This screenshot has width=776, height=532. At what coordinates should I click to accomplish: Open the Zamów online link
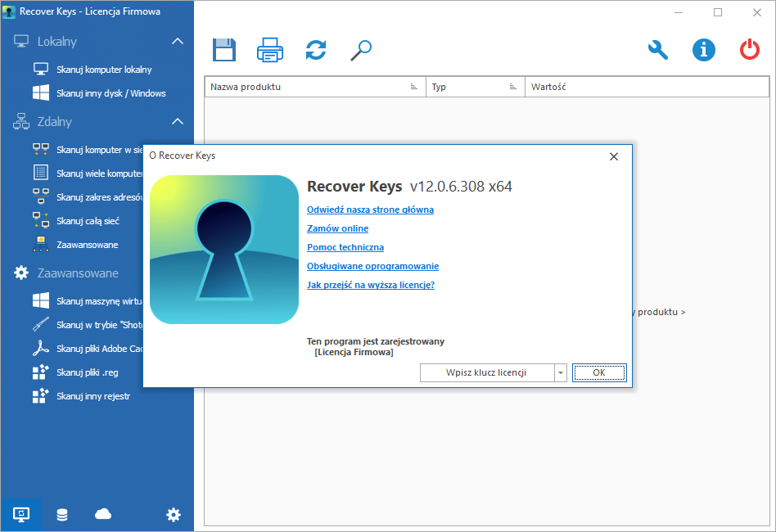point(337,228)
